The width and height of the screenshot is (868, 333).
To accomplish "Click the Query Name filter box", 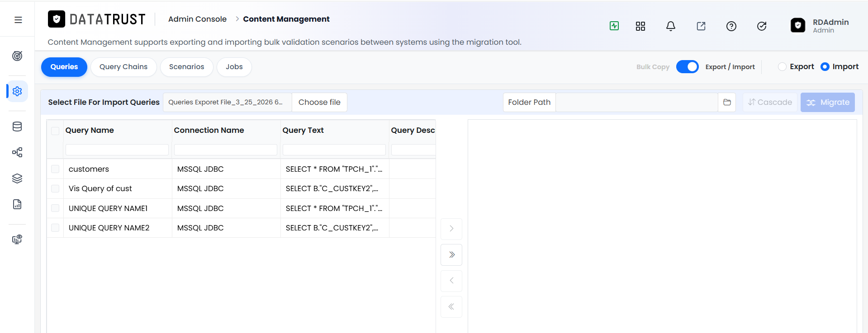I will (x=117, y=150).
